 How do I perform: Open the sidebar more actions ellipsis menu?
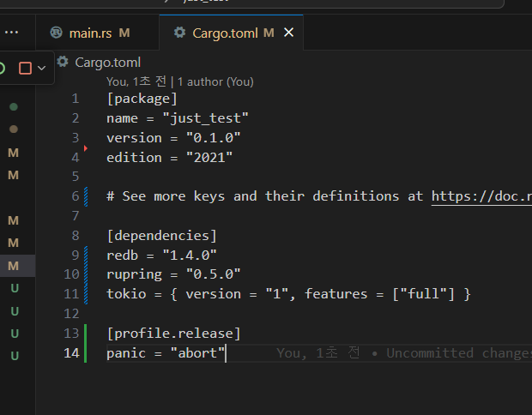(x=12, y=33)
